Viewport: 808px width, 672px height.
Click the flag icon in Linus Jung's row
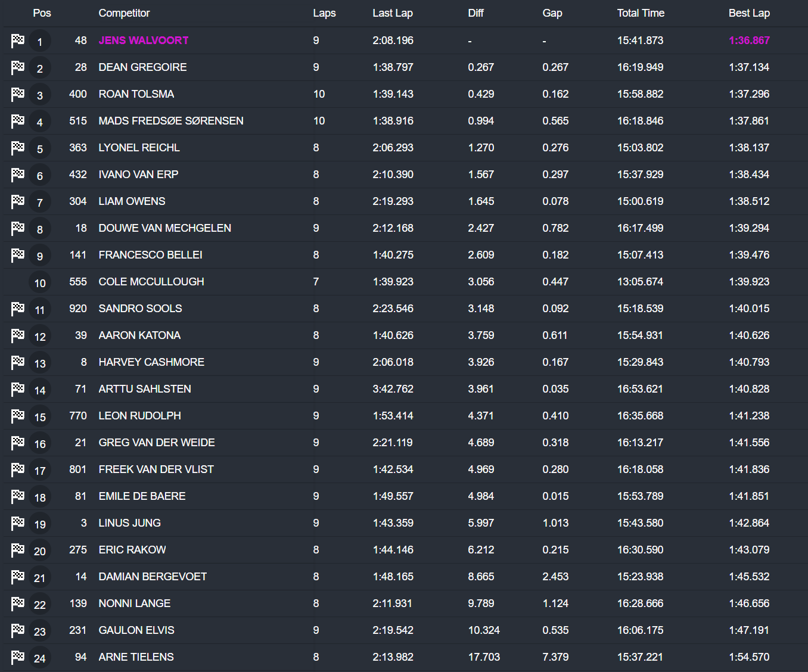click(x=18, y=523)
